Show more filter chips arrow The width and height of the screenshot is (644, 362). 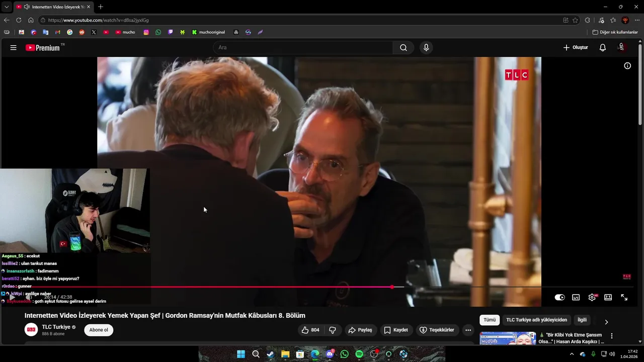(x=606, y=322)
